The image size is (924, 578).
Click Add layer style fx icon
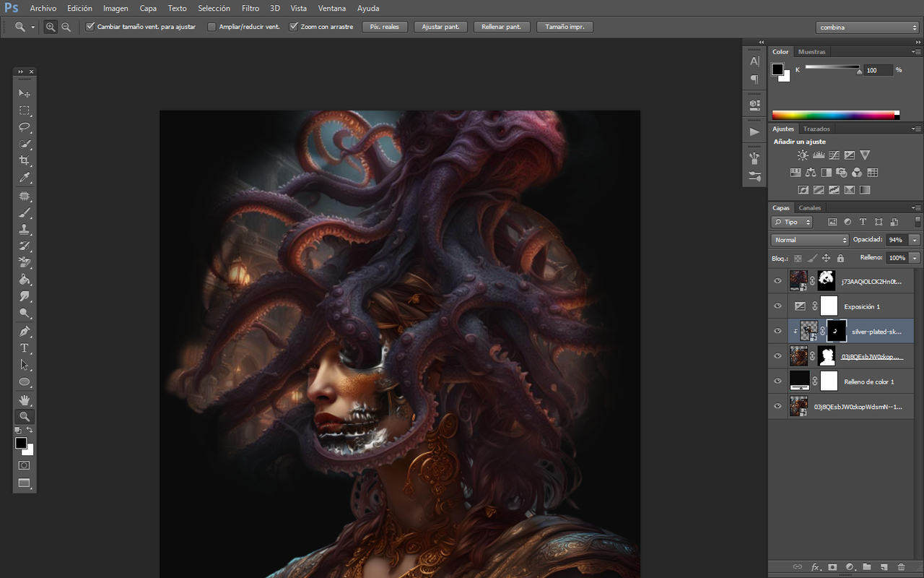point(816,567)
